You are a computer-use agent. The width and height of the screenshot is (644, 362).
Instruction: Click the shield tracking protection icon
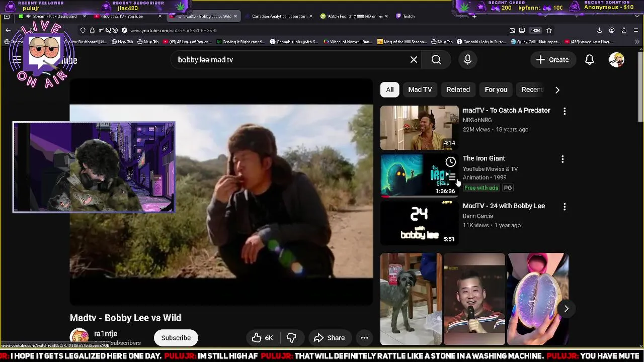[83, 30]
